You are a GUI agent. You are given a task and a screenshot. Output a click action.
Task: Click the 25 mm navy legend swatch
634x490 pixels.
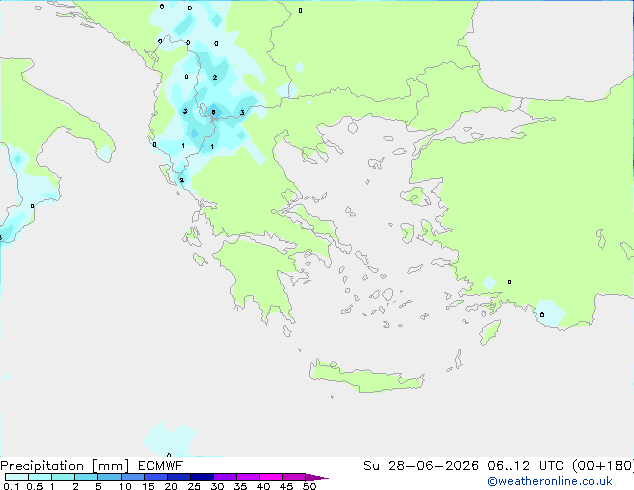pyautogui.click(x=202, y=477)
